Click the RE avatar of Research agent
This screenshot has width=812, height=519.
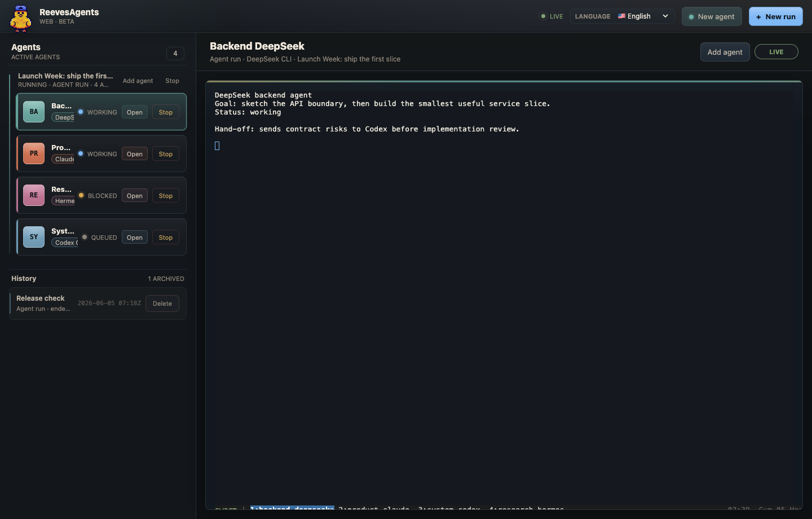(34, 195)
